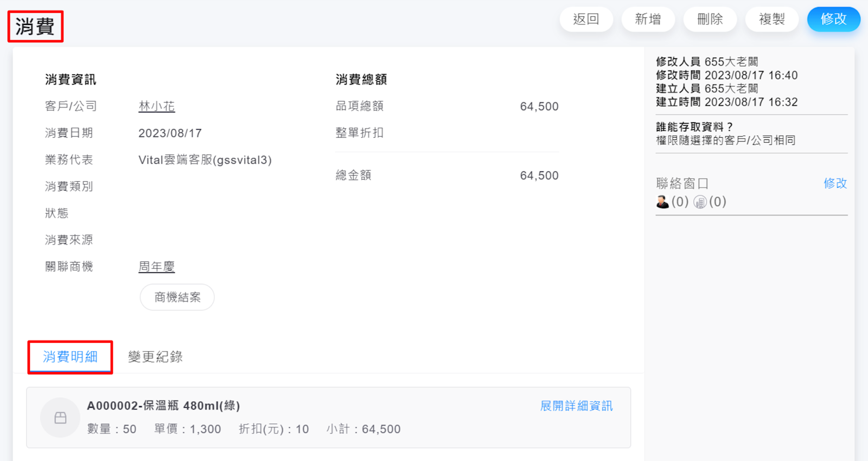Viewport: 868px width, 461px height.
Task: Select product name A000002-保溫瓶 480ml(綠)
Action: click(x=163, y=406)
